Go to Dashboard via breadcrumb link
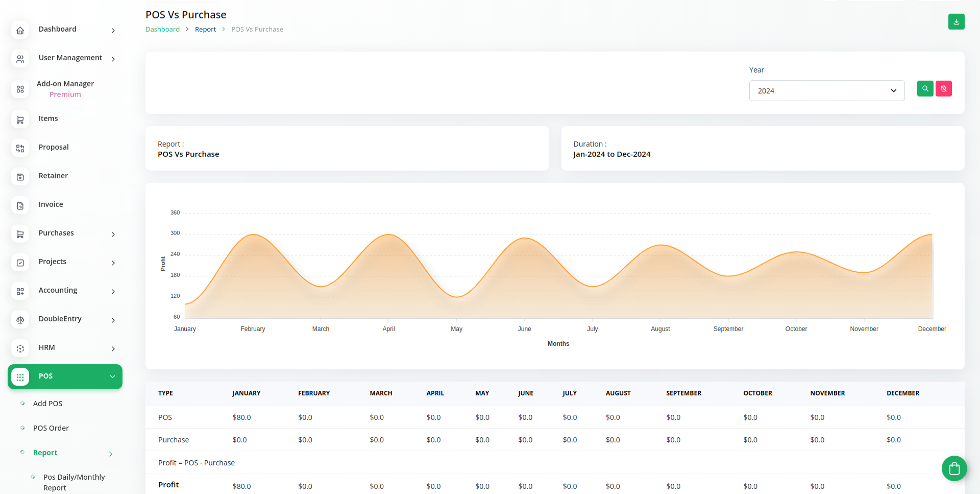Viewport: 980px width, 494px height. 162,29
